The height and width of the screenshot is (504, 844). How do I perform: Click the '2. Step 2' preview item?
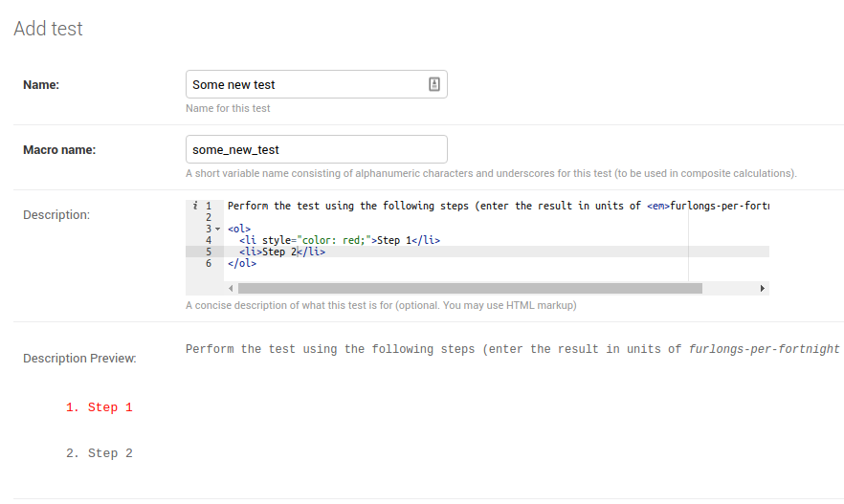[100, 453]
